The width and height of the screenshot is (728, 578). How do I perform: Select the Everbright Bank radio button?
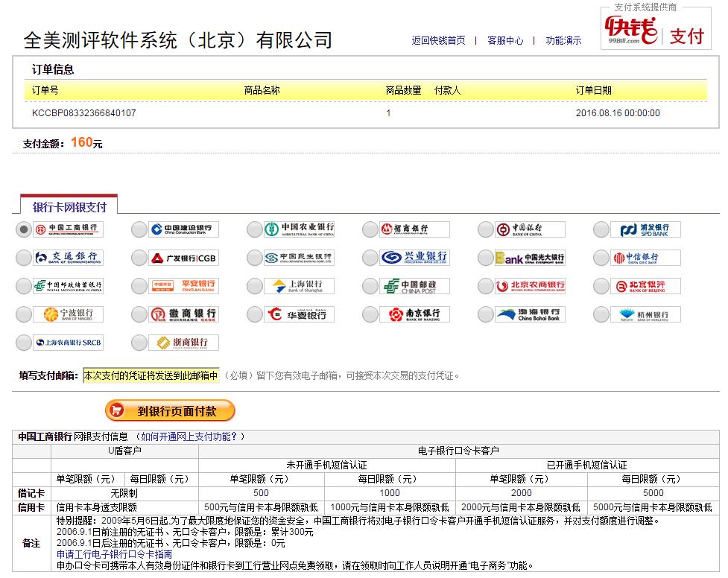[x=486, y=258]
